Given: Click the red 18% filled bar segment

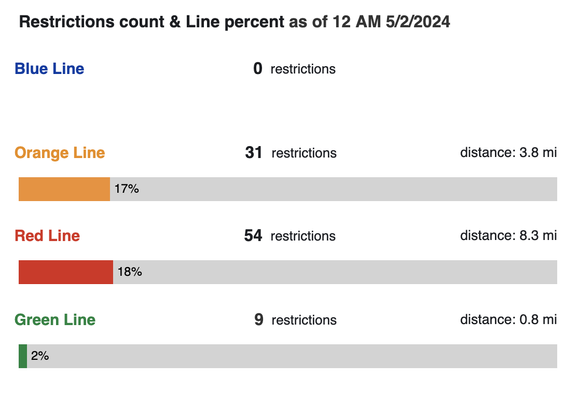Looking at the screenshot, I should coord(66,272).
